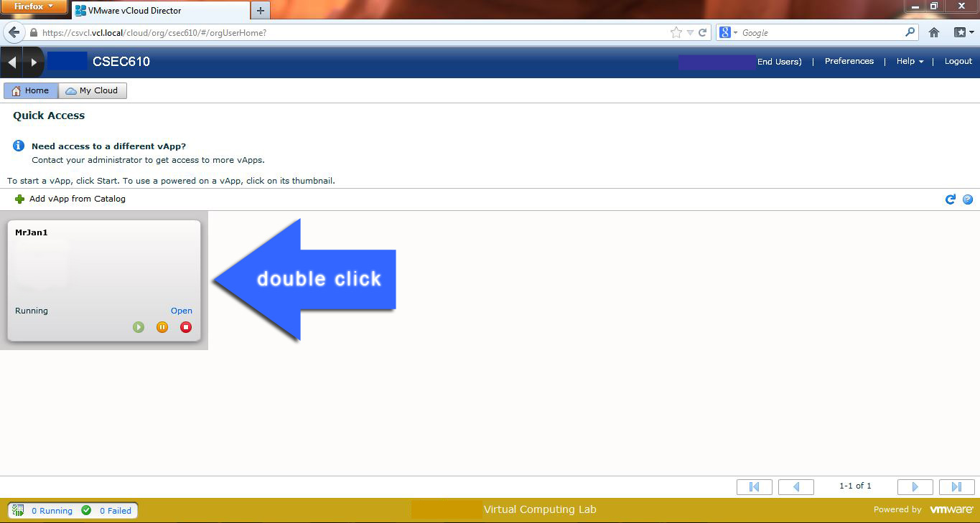Click the URL address bar
Image resolution: width=980 pixels, height=523 pixels.
tap(352, 32)
